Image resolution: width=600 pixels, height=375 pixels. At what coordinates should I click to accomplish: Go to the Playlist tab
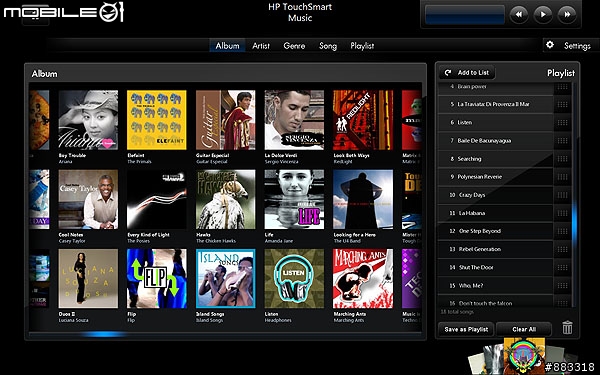(x=362, y=46)
